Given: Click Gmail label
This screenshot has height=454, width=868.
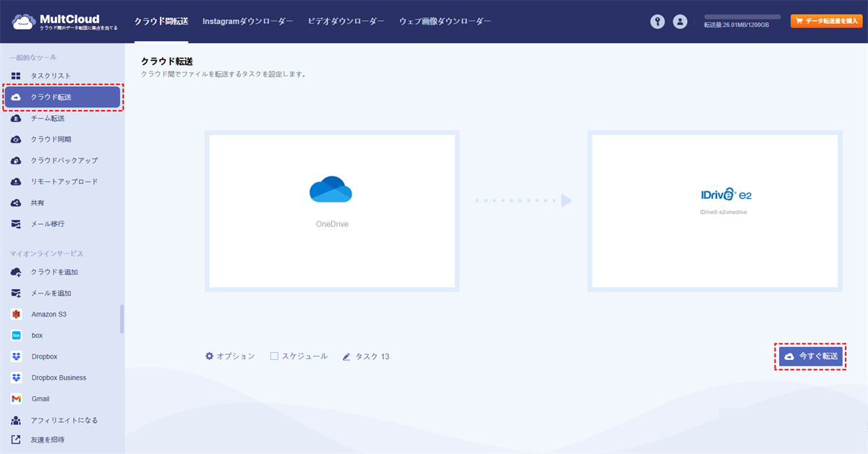Looking at the screenshot, I should click(x=41, y=399).
